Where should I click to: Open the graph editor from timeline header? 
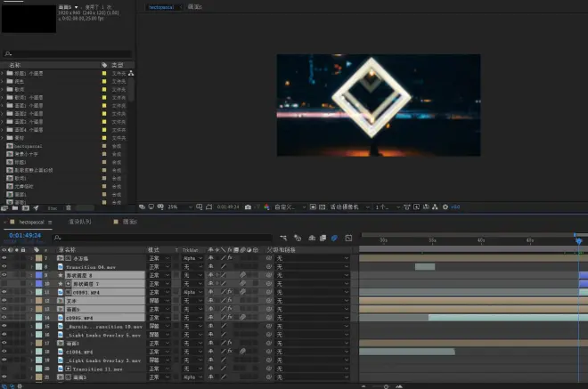click(x=348, y=238)
